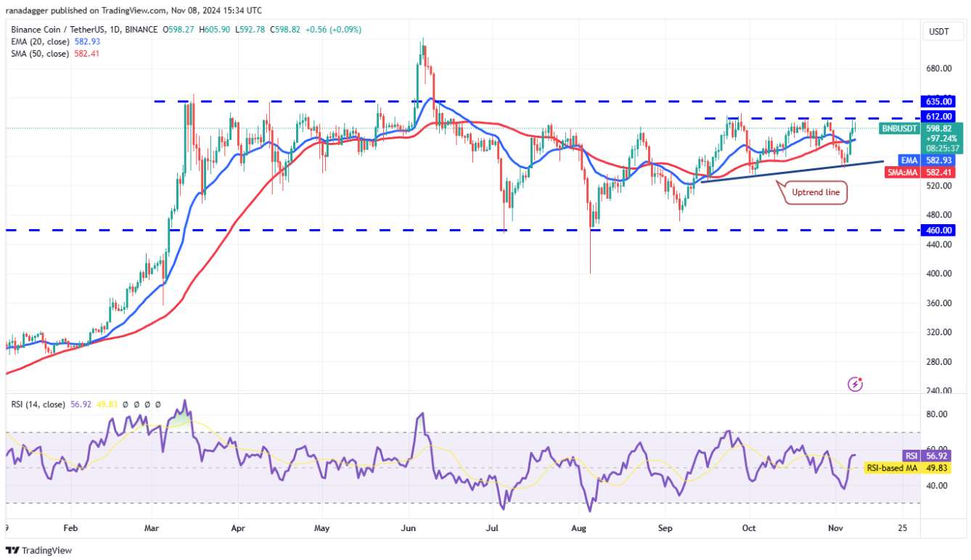Click the purple lightning bolt event icon
The image size is (971, 560).
[855, 384]
